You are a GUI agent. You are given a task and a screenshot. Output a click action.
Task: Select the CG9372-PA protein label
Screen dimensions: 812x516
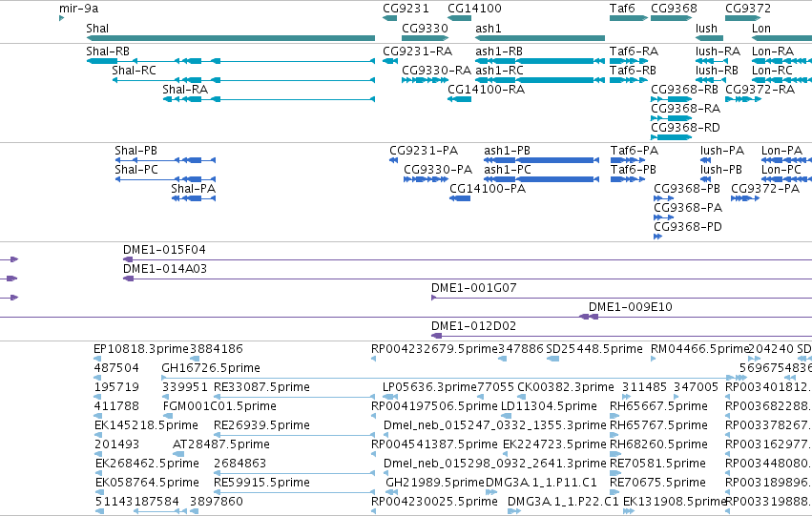765,189
